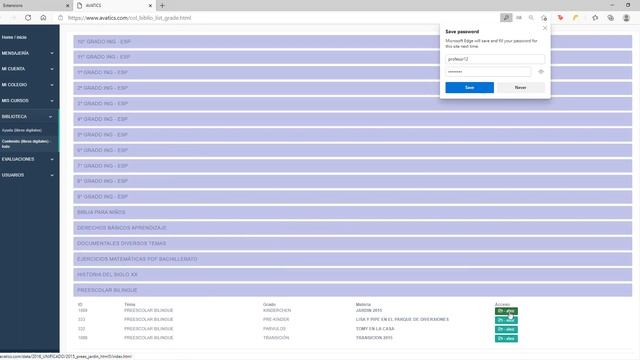The height and width of the screenshot is (360, 640).
Task: Expand the HISTORIA DEL SIGLO XX section
Action: (x=353, y=275)
